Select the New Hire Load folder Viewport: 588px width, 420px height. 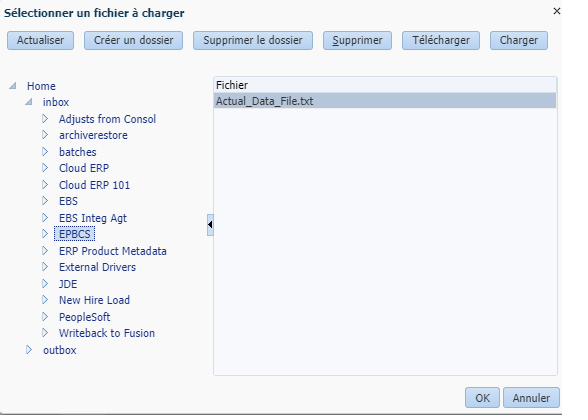coord(94,300)
